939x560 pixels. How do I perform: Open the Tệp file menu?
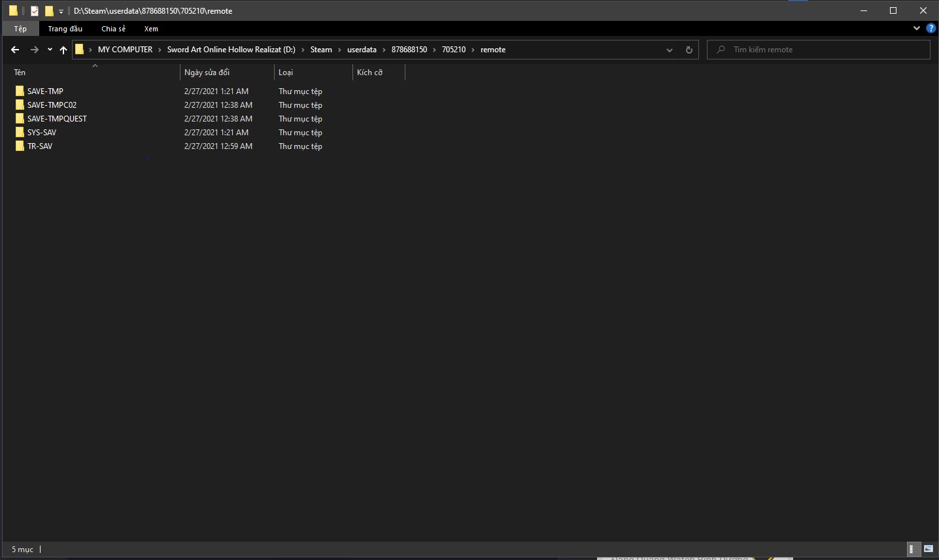[x=20, y=29]
